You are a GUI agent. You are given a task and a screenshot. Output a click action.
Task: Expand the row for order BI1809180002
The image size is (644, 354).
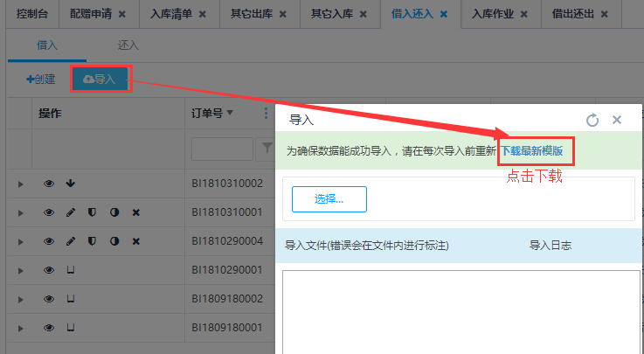click(x=20, y=299)
